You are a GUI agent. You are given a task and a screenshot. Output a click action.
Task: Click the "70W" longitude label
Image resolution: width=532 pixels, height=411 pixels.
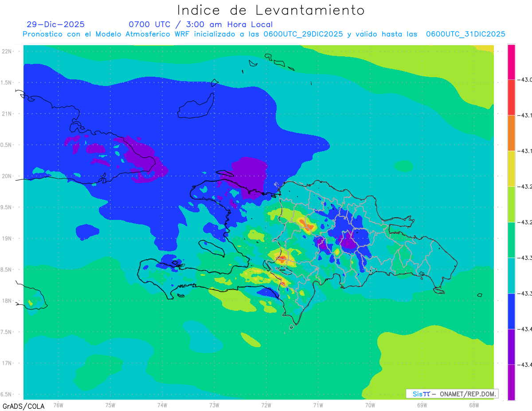coord(370,405)
